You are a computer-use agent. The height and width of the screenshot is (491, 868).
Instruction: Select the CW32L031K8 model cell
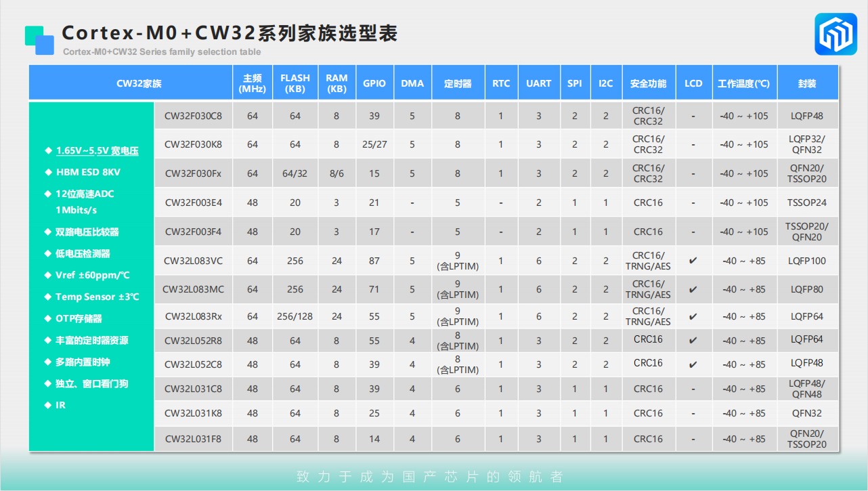(194, 413)
